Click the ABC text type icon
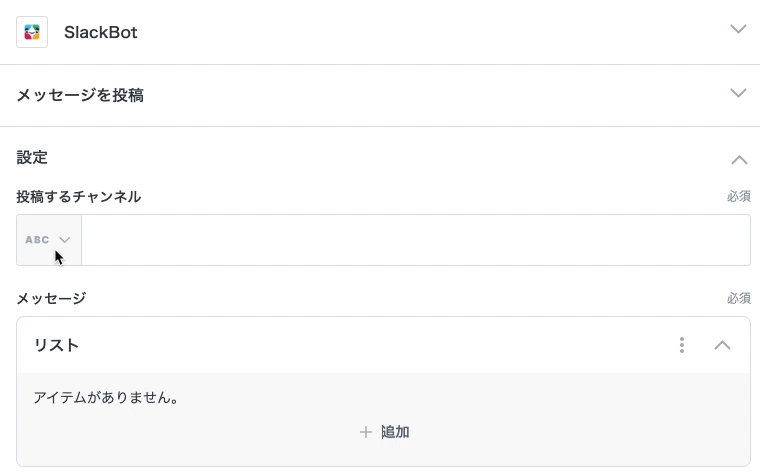This screenshot has width=760, height=476. (37, 240)
